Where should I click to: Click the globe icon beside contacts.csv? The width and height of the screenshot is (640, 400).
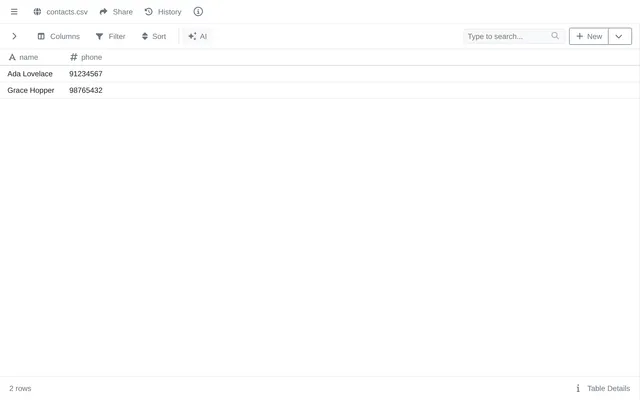pyautogui.click(x=37, y=12)
